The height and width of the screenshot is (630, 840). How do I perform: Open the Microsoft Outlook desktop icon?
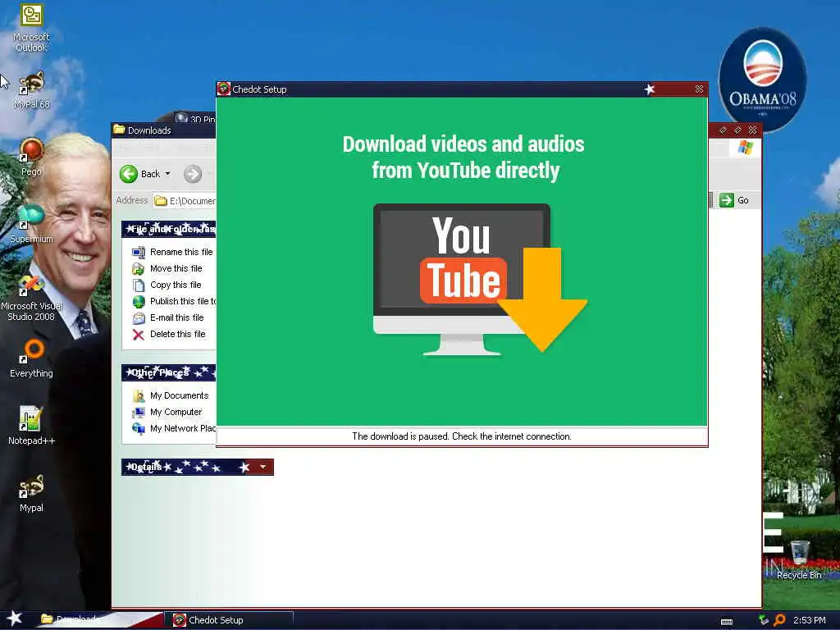(31, 27)
